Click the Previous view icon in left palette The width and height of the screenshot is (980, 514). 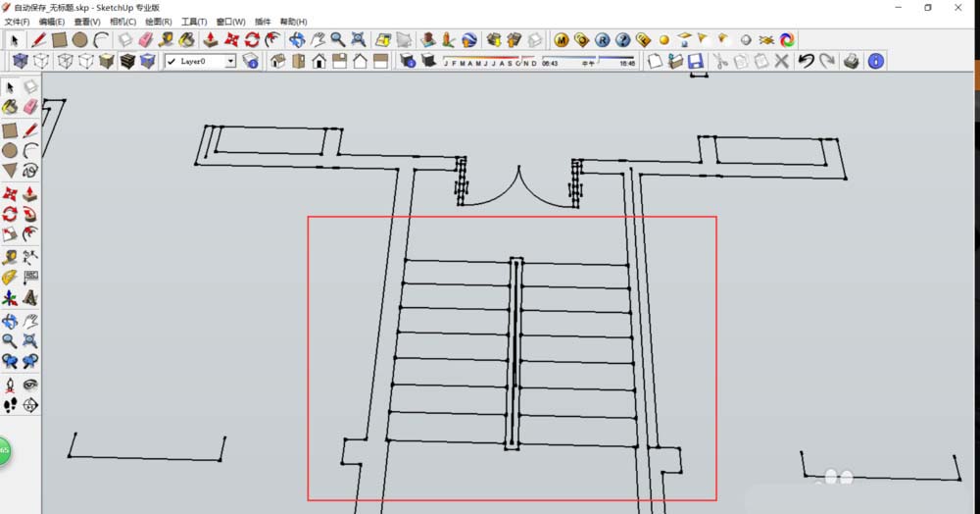(x=10, y=361)
